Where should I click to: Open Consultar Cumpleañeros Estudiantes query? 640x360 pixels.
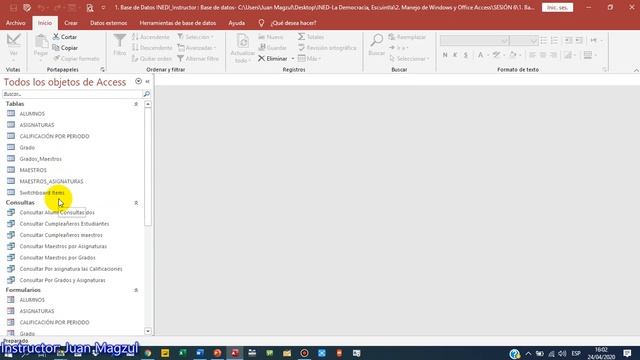pyautogui.click(x=64, y=224)
